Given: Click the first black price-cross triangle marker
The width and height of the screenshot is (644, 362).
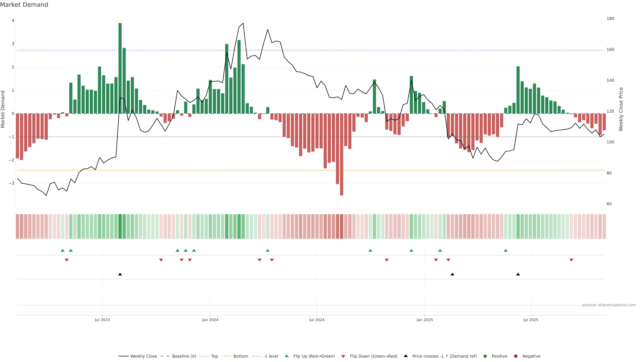Looking at the screenshot, I should [x=120, y=274].
